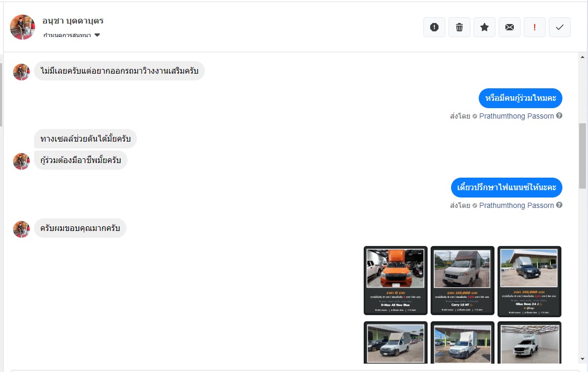Open Prathumthong Passorn link under หรือมีคนกู้ร่วมไหมคะ
The width and height of the screenshot is (588, 372).
click(x=516, y=116)
